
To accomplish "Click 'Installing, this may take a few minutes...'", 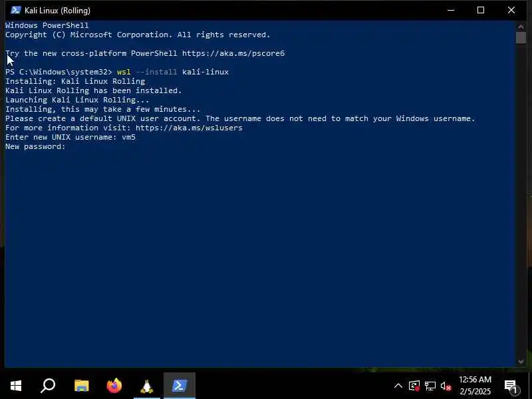I will [x=103, y=109].
